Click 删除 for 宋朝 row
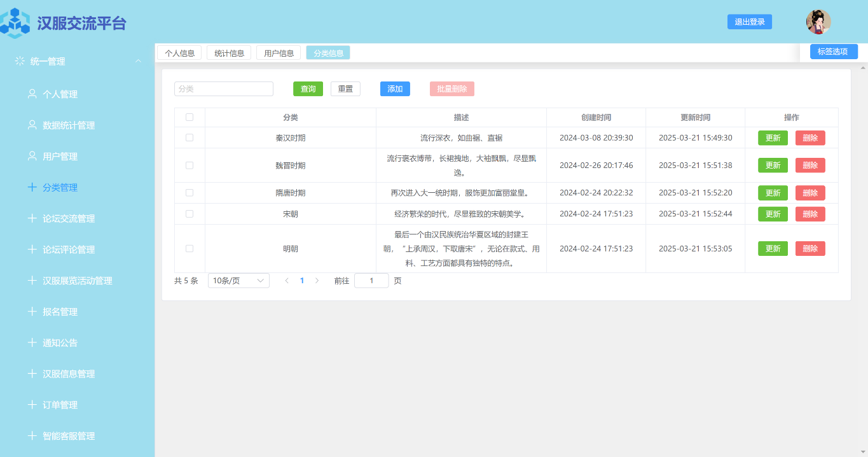Viewport: 868px width, 457px height. 810,214
